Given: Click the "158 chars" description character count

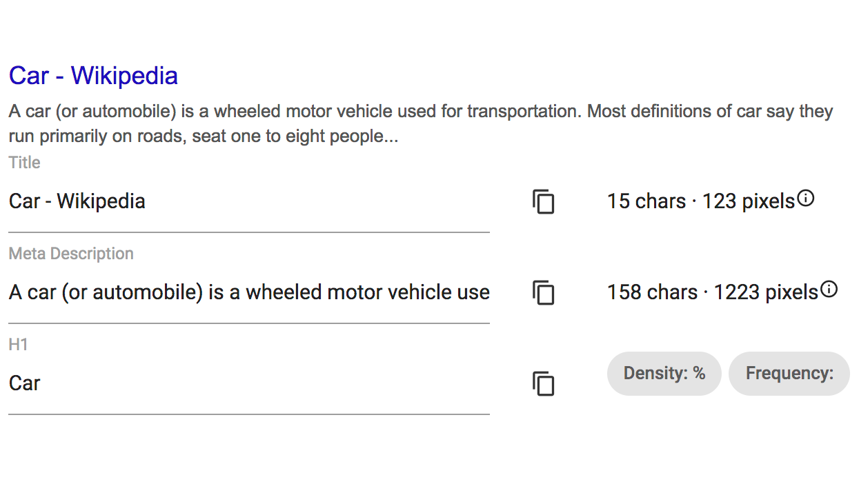Looking at the screenshot, I should point(652,292).
